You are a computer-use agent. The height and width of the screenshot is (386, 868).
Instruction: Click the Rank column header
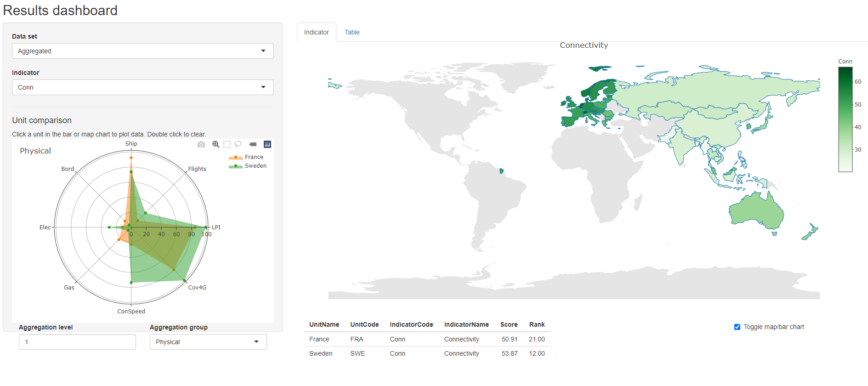click(x=537, y=324)
